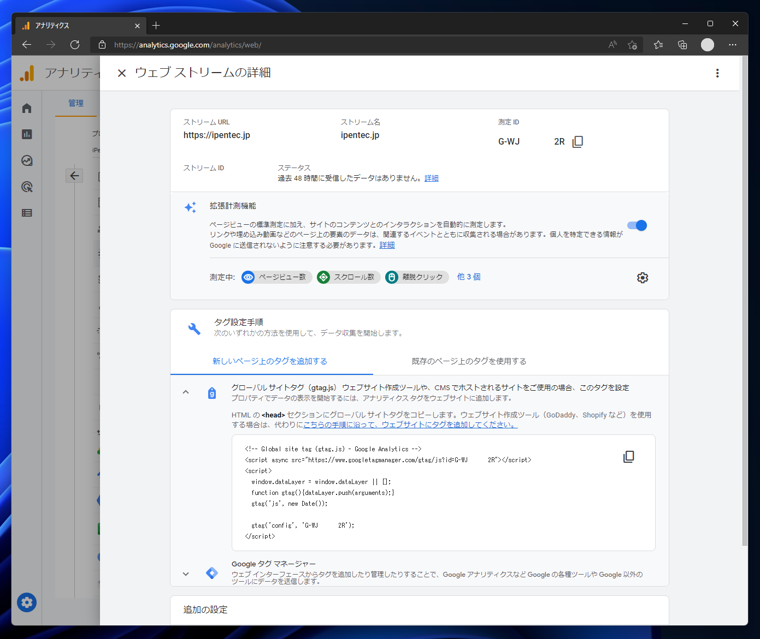Click the site info lock icon
The width and height of the screenshot is (760, 639).
102,45
